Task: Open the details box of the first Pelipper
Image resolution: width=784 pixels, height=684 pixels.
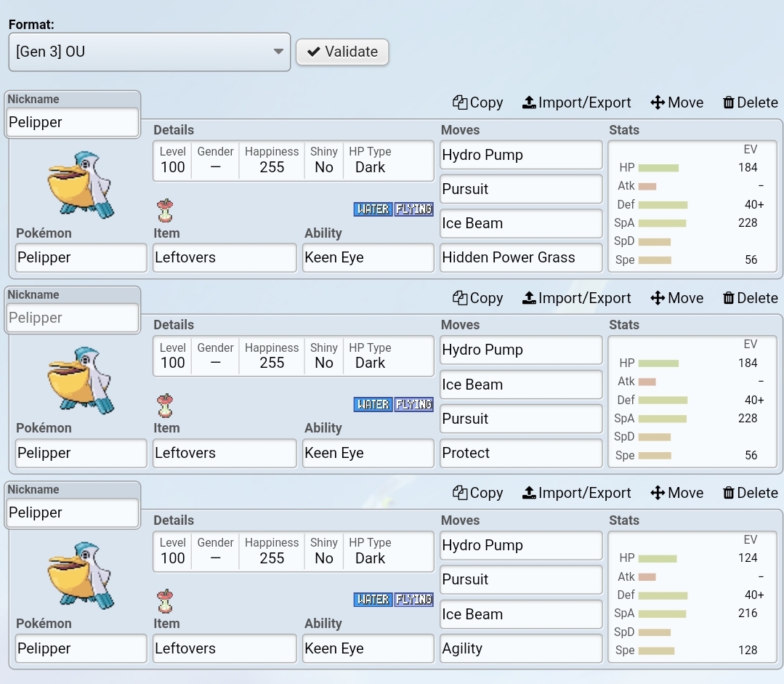Action: click(x=294, y=161)
